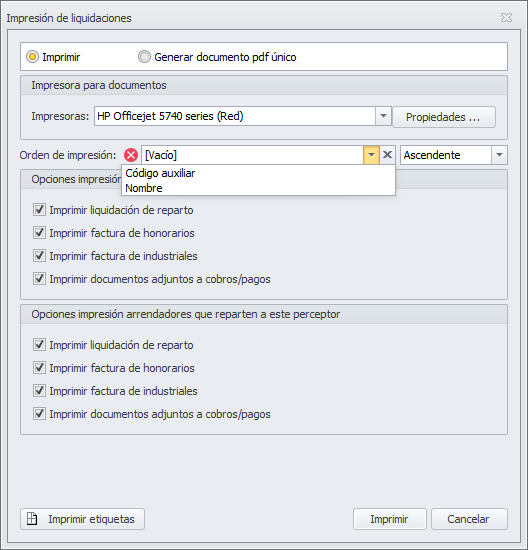The height and width of the screenshot is (550, 528).
Task: Toggle first Imprimir factura de industriales checkbox
Action: pos(39,256)
